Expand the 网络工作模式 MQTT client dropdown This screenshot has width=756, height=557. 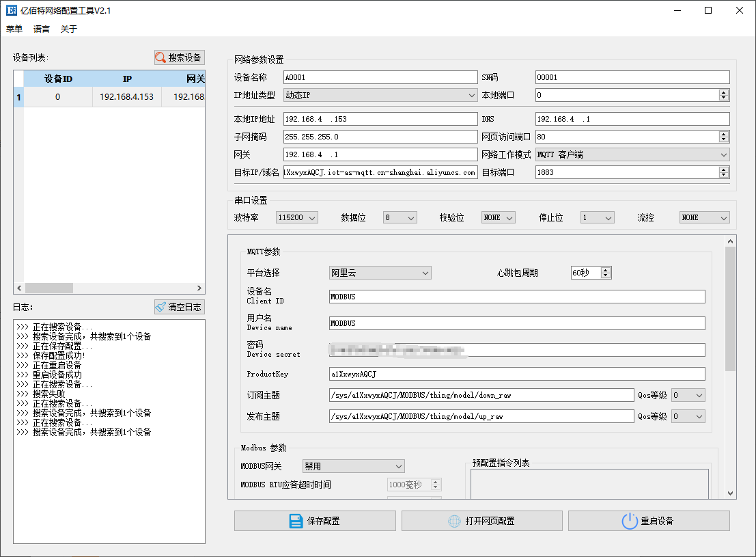click(632, 154)
